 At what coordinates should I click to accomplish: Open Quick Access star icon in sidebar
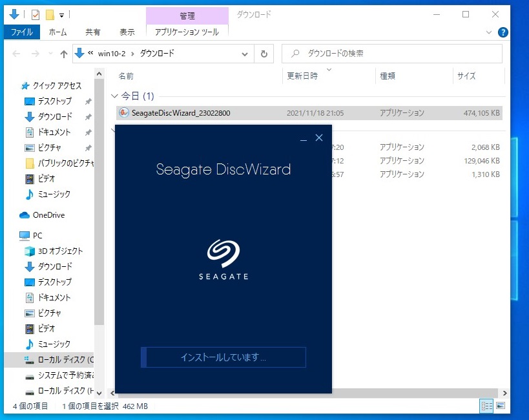[x=25, y=86]
